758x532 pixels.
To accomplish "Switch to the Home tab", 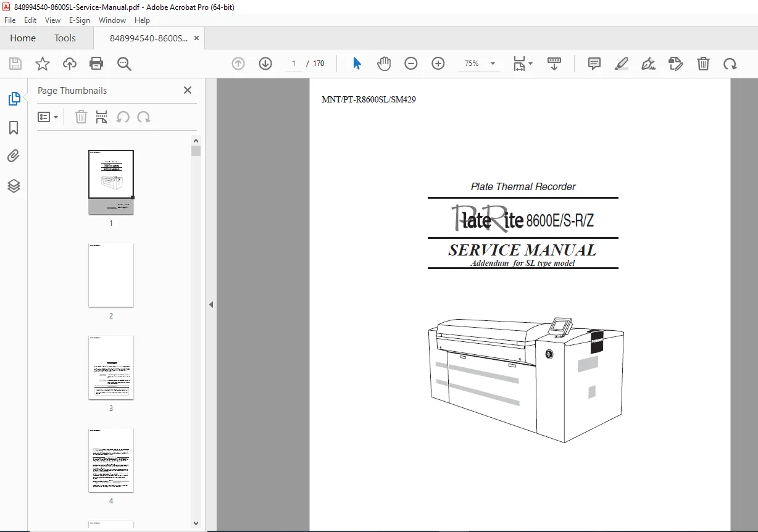I will pyautogui.click(x=23, y=38).
